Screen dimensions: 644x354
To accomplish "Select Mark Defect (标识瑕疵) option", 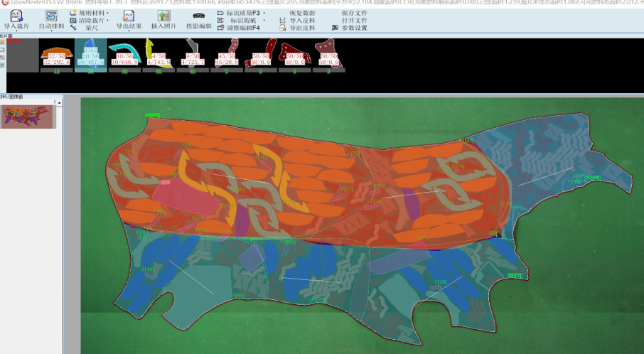I will pos(244,21).
